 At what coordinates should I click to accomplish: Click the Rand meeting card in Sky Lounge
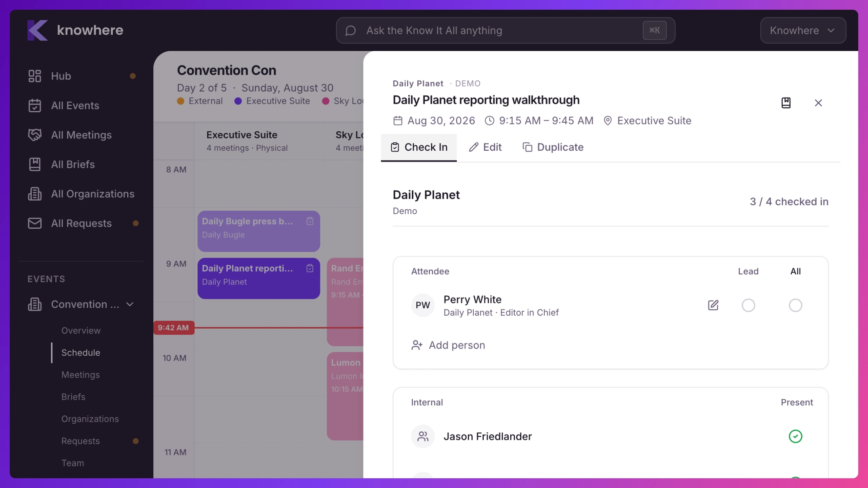click(x=345, y=302)
